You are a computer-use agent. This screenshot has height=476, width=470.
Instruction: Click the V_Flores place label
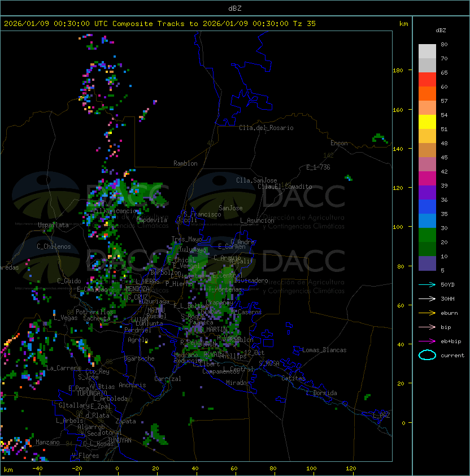85,456
